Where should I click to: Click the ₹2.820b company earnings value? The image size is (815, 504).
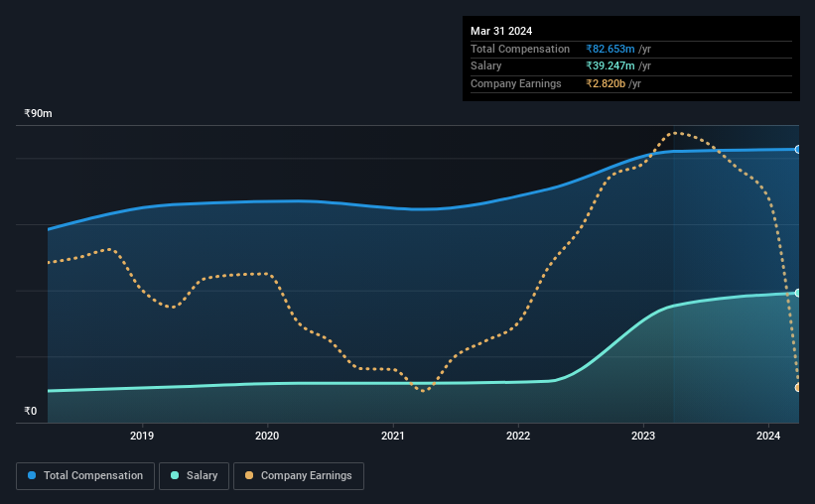point(606,83)
